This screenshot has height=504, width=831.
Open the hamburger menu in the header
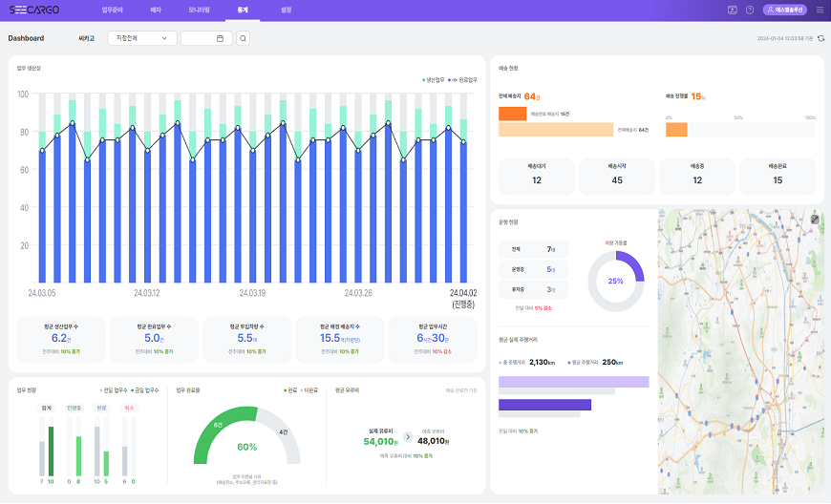click(x=820, y=10)
